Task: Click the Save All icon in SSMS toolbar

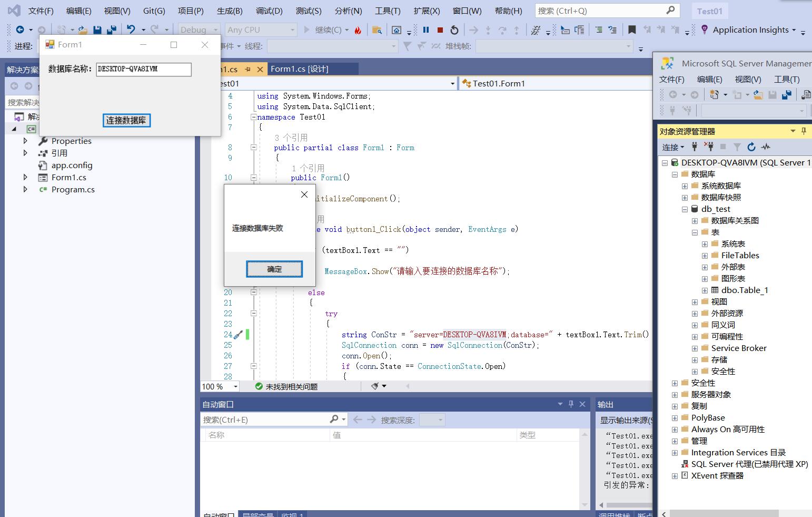Action: (x=787, y=95)
